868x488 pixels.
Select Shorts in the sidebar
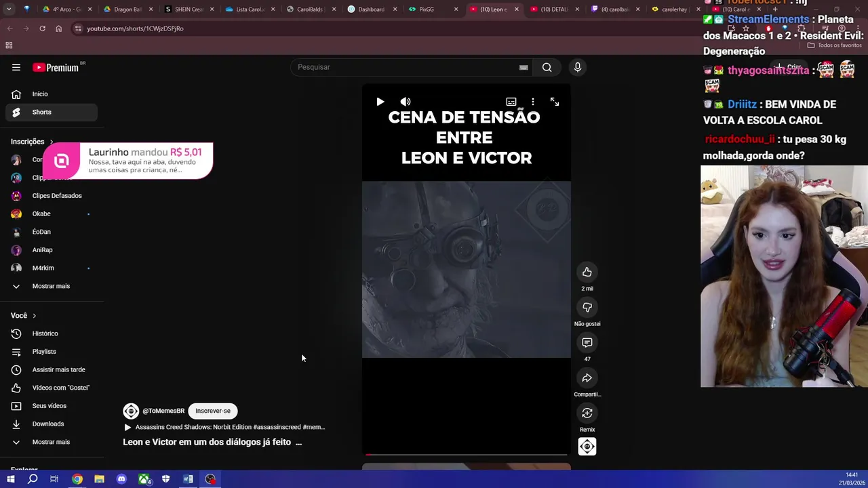point(52,112)
